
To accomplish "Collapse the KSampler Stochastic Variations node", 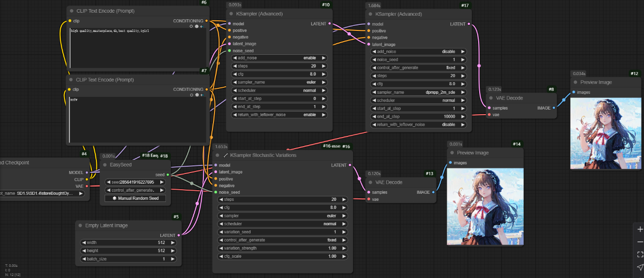I will pos(218,155).
